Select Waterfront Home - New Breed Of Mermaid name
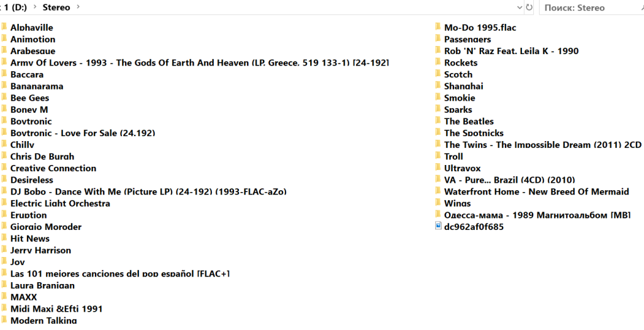This screenshot has width=644, height=330. tap(536, 191)
